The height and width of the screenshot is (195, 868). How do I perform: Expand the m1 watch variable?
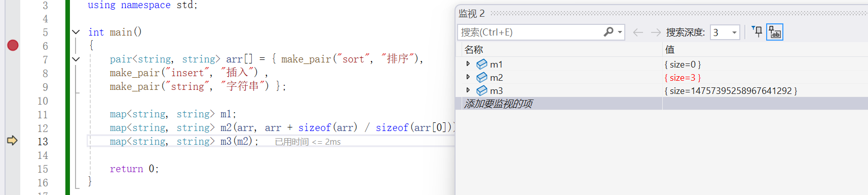[468, 64]
